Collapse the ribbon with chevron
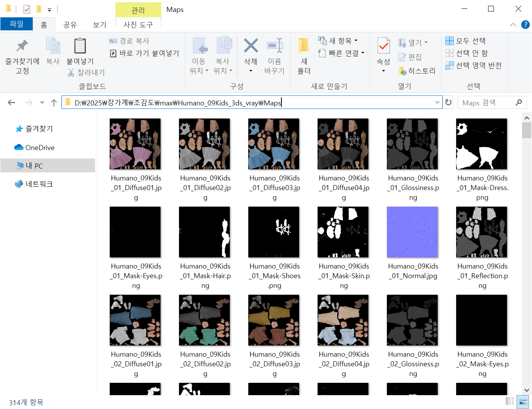This screenshot has width=532, height=409. (513, 25)
